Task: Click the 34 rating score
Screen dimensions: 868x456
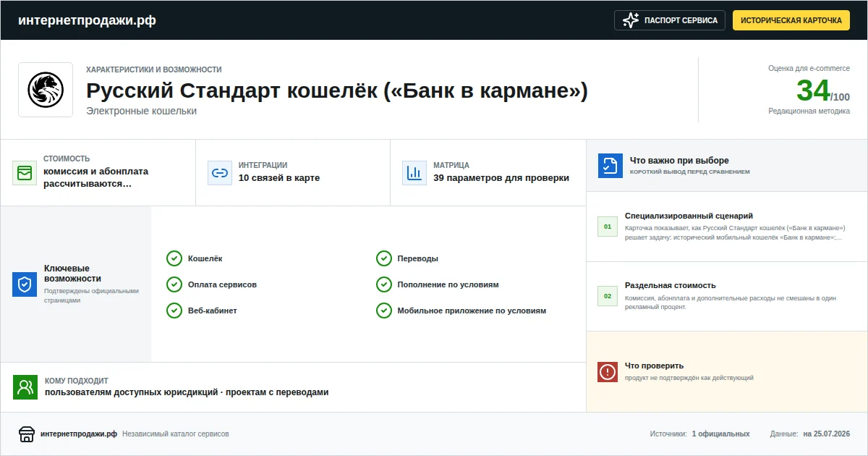Action: [813, 90]
